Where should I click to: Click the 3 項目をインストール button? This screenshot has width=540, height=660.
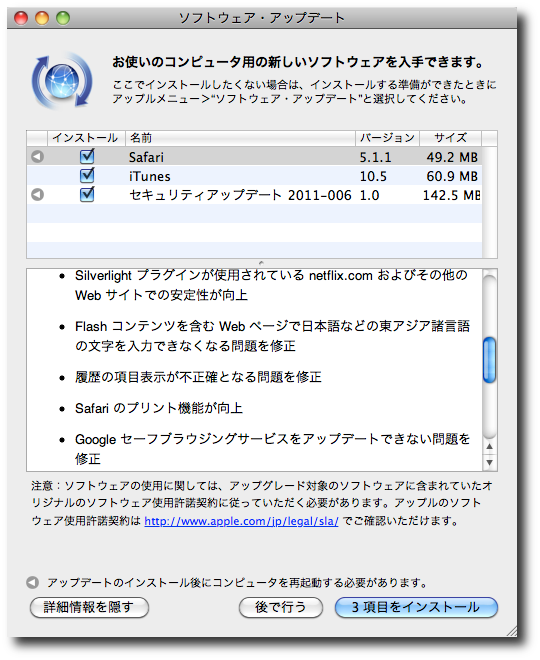(416, 607)
